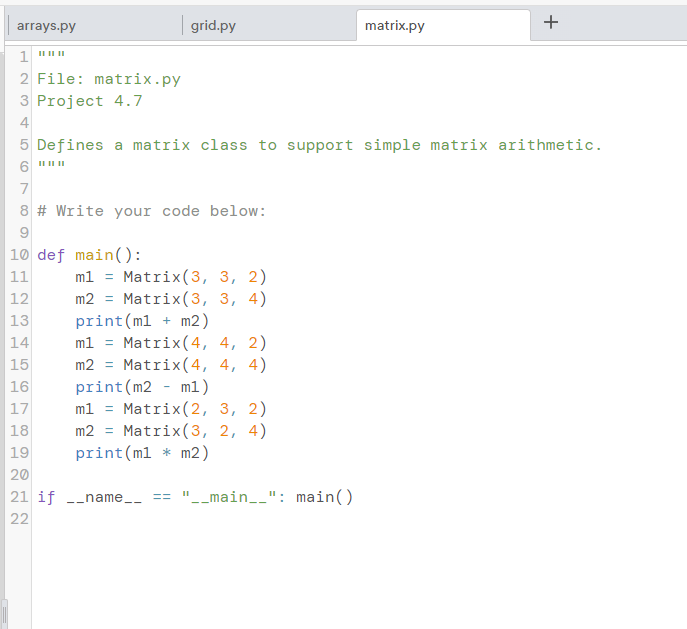Click line 'm2 = Matrix(3, 2, 4)'
This screenshot has width=687, height=629.
(171, 431)
